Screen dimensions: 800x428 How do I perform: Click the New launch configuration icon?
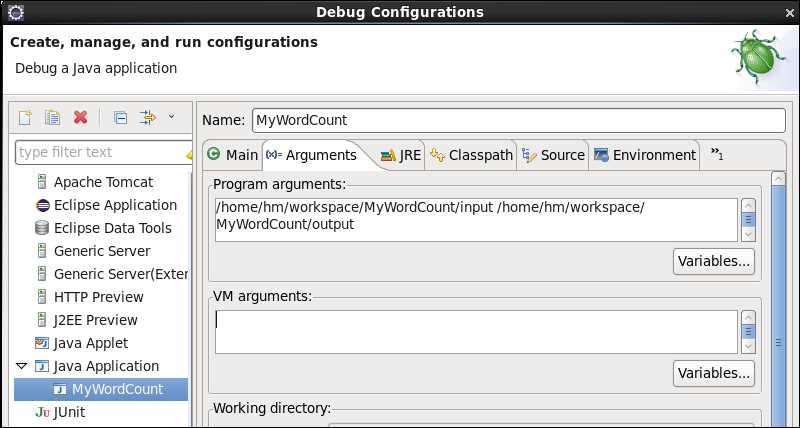26,117
